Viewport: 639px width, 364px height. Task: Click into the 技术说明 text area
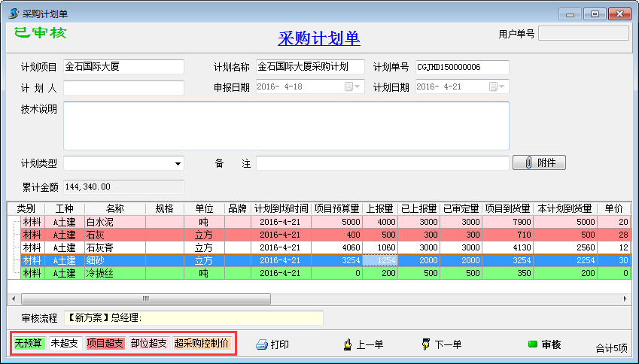[x=286, y=126]
